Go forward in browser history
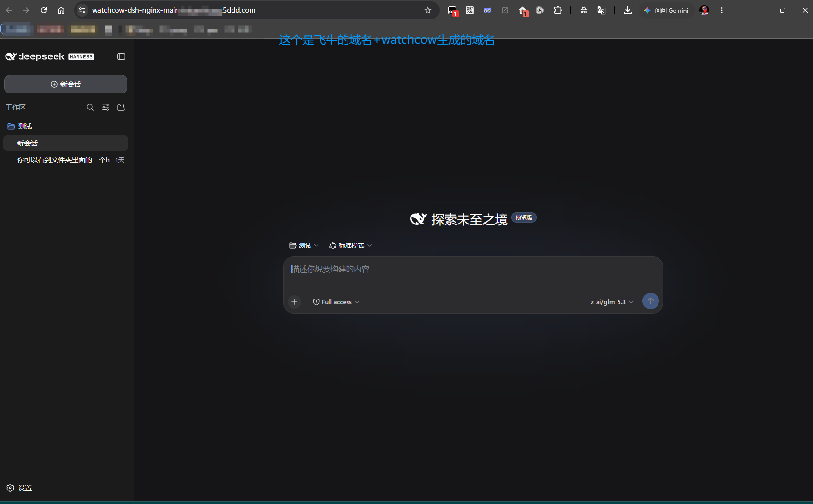The image size is (813, 504). tap(26, 10)
